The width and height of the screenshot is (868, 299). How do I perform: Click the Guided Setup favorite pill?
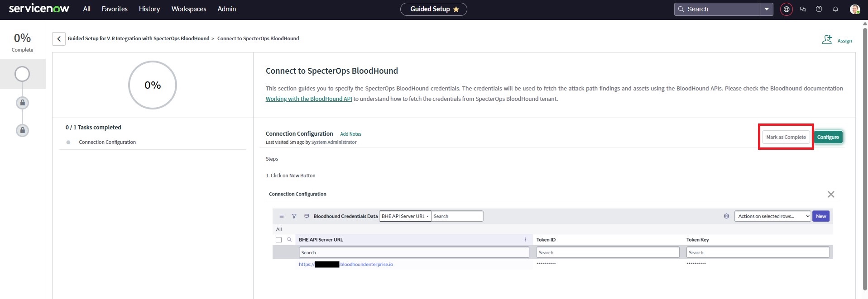click(433, 9)
